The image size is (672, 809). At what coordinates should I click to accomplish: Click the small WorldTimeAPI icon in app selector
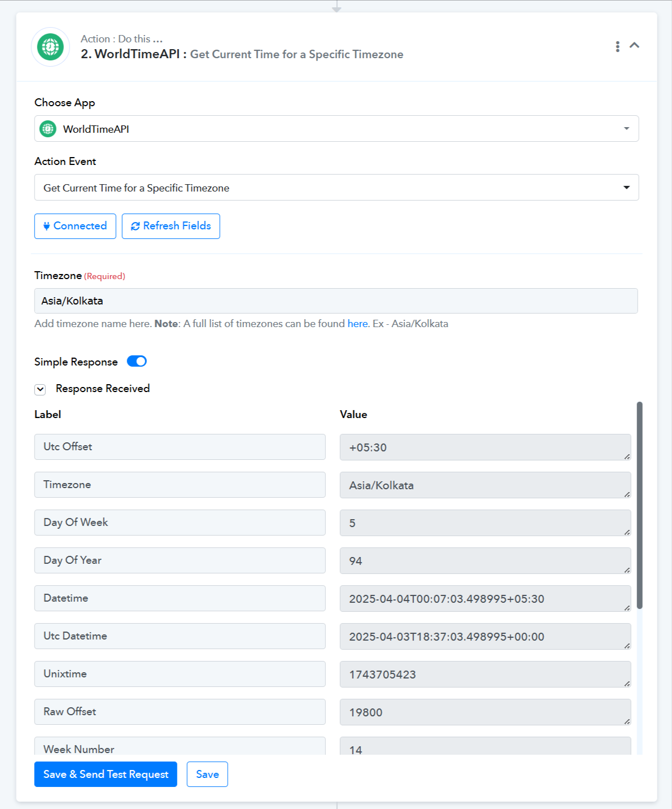[48, 129]
